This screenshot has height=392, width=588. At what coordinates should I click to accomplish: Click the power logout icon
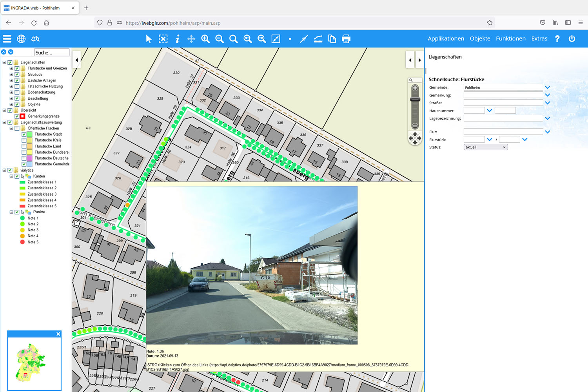572,39
